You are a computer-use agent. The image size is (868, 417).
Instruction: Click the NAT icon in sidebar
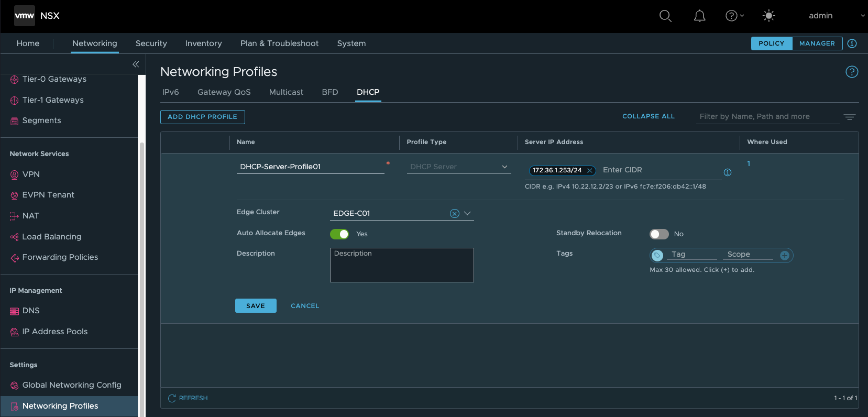point(14,216)
